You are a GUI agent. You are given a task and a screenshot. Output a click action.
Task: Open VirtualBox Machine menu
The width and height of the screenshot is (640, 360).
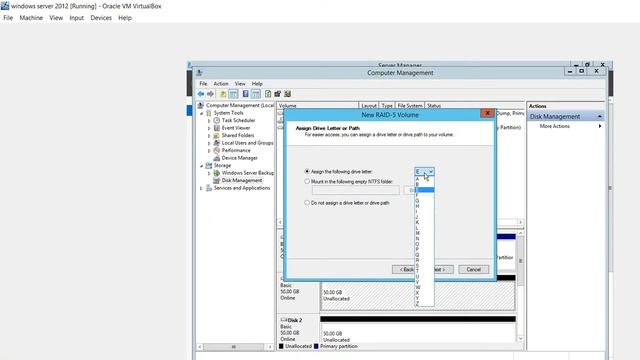click(31, 18)
